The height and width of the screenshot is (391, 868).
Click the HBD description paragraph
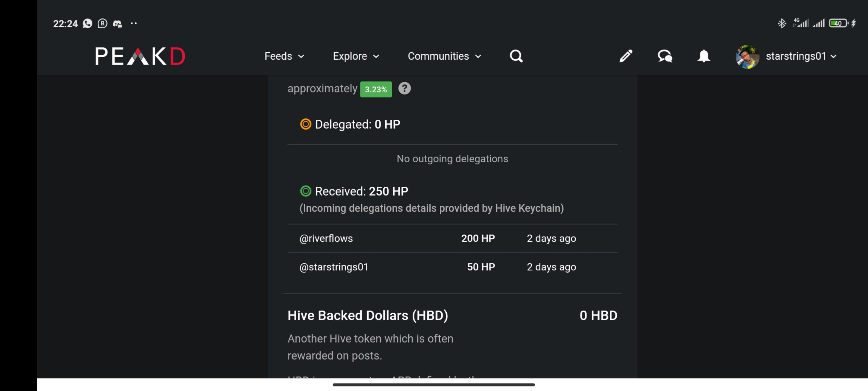coord(370,347)
